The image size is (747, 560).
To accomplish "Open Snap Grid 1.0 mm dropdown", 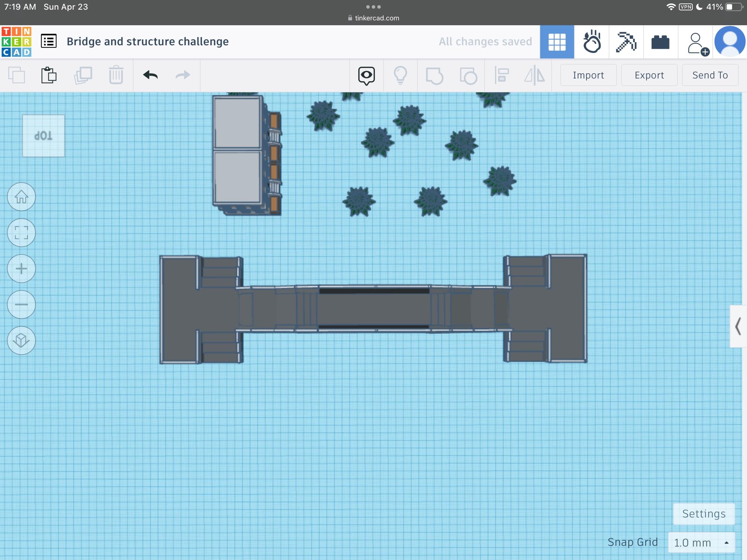I will [x=701, y=542].
